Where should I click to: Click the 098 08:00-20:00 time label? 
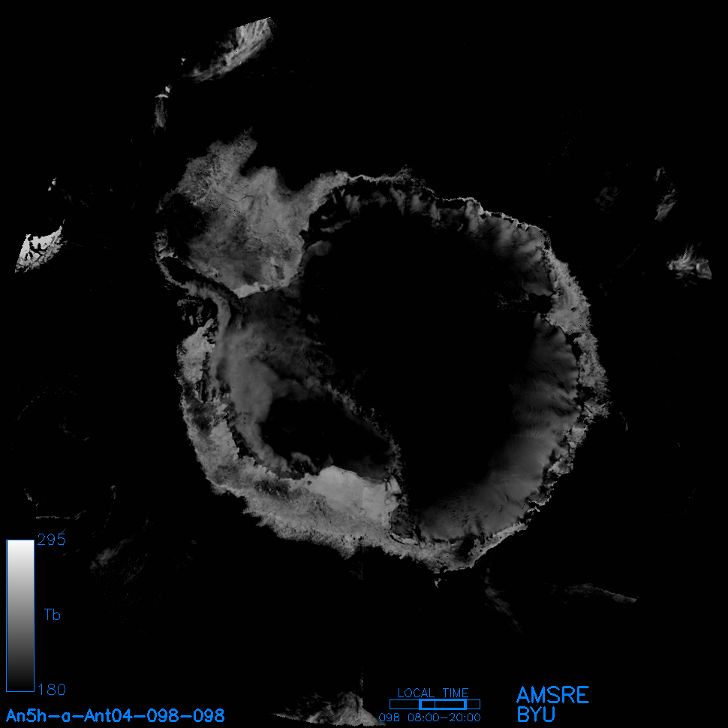430,717
